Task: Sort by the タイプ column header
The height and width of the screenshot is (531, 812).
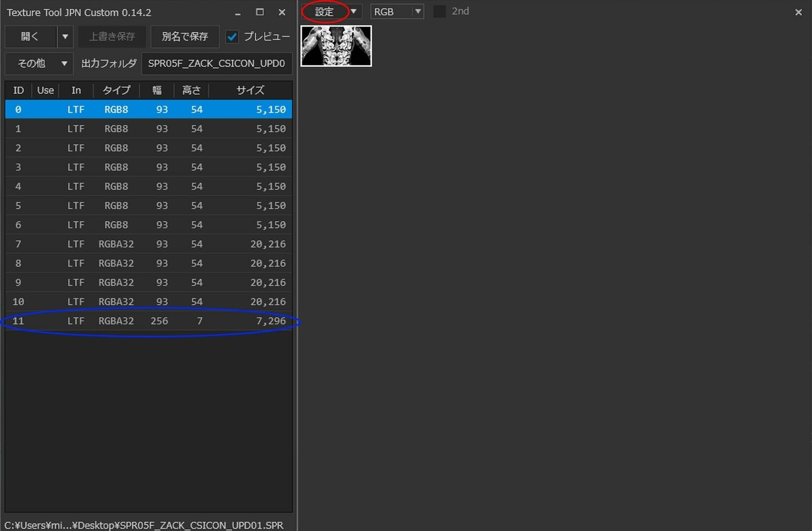Action: tap(116, 90)
